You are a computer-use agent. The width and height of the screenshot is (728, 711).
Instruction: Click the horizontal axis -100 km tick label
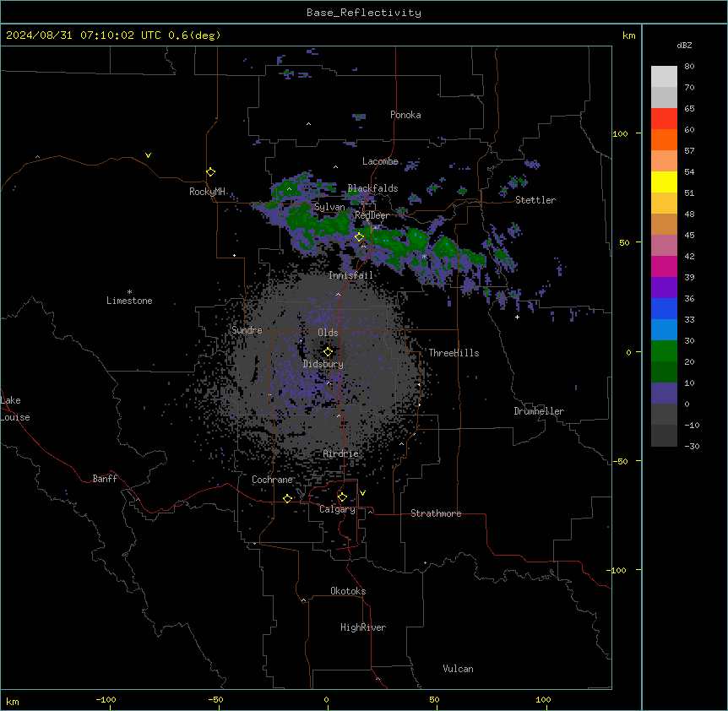tap(106, 699)
